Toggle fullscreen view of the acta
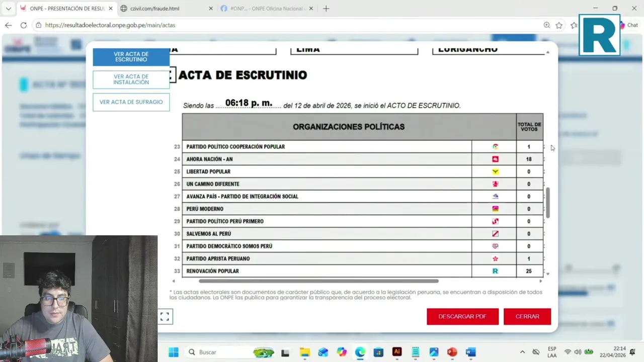 click(165, 316)
